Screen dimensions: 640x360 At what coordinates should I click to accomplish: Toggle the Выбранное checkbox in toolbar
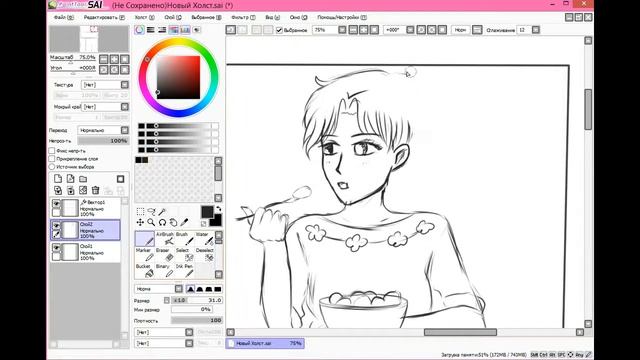click(279, 30)
